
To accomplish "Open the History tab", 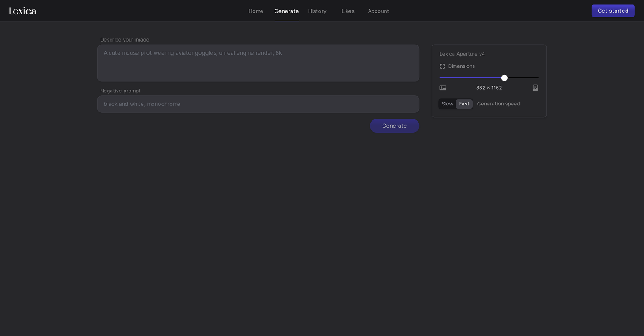I will 317,11.
